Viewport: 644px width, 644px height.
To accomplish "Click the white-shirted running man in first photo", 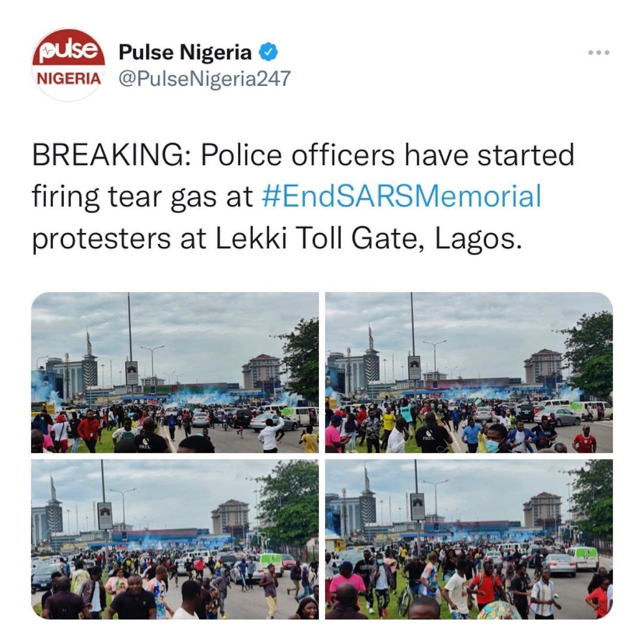I will coord(271,435).
